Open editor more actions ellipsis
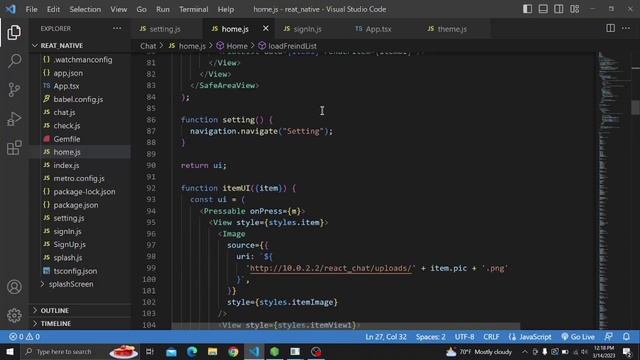This screenshot has width=640, height=360. [626, 28]
